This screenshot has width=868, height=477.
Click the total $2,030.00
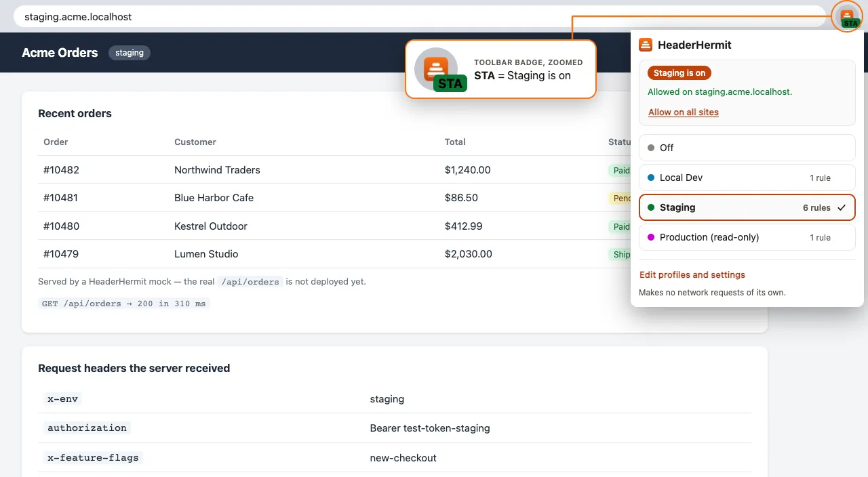click(x=469, y=254)
